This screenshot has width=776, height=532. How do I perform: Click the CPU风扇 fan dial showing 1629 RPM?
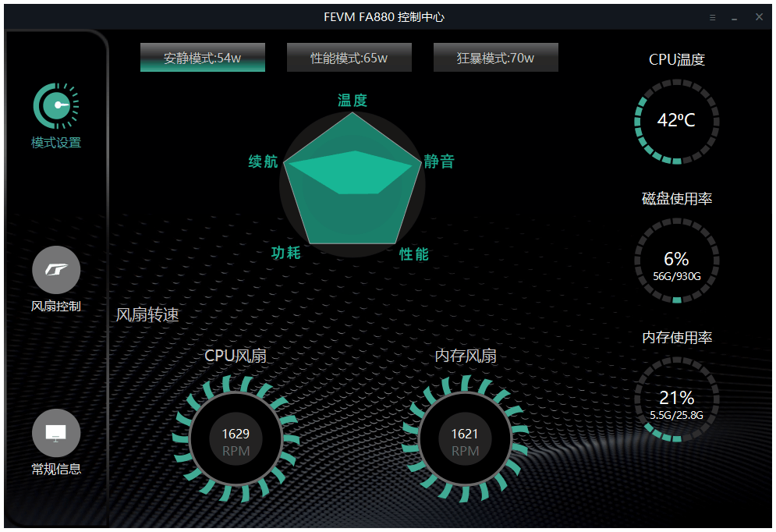[x=236, y=441]
